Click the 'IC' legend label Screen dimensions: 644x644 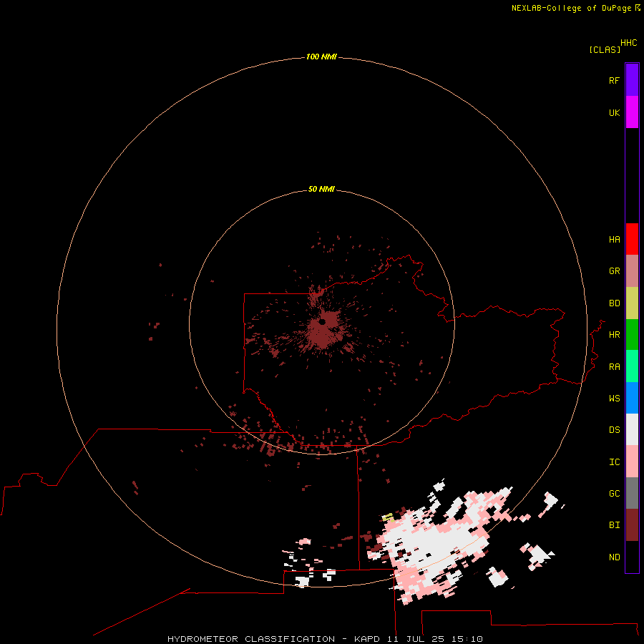tap(614, 462)
